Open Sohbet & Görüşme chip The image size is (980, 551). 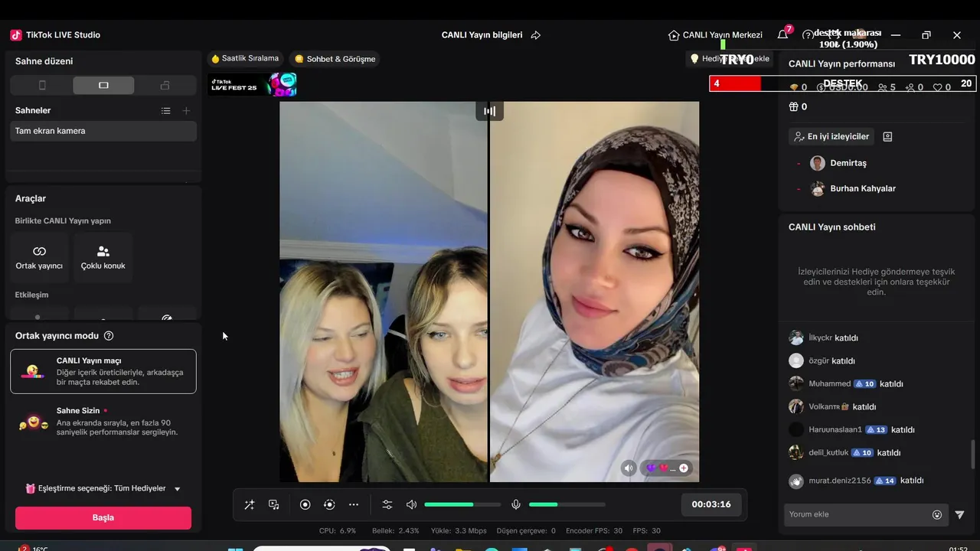[335, 59]
